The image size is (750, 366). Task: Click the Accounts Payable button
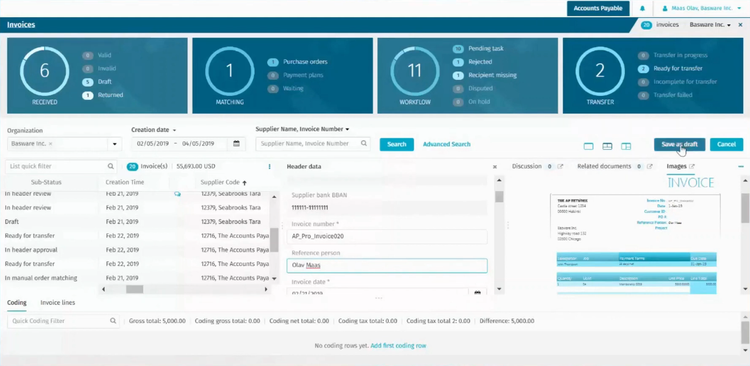598,8
